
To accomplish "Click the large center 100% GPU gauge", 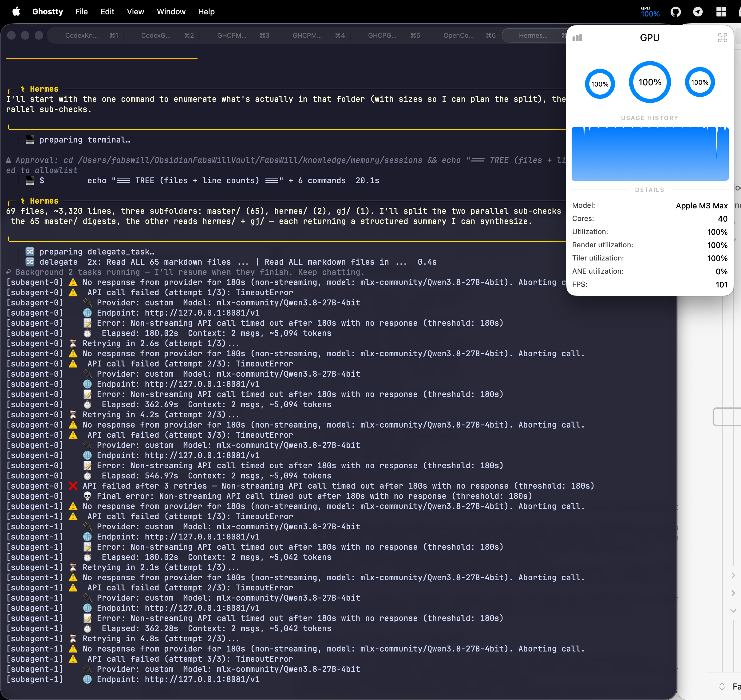I will (650, 82).
